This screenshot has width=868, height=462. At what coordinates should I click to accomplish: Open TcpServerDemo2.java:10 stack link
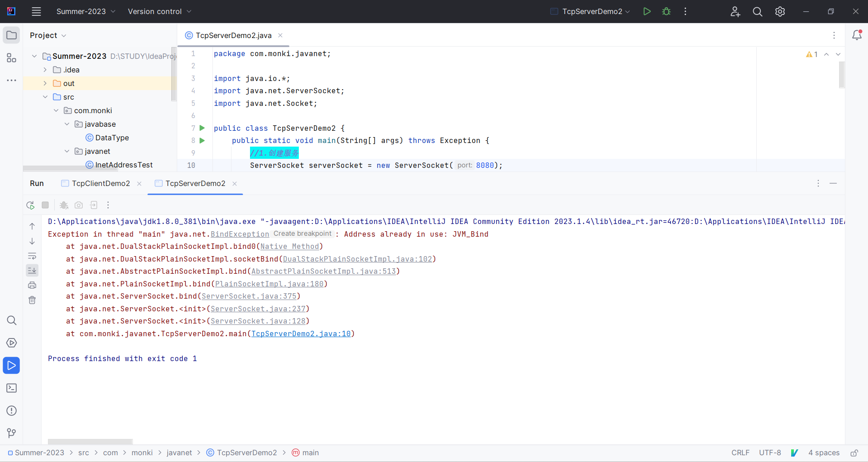point(301,333)
